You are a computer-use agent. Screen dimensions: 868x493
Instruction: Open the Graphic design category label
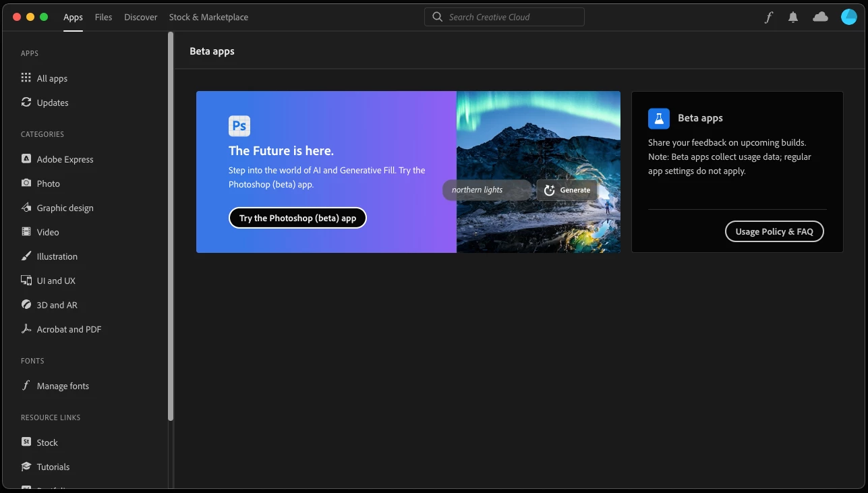coord(65,208)
